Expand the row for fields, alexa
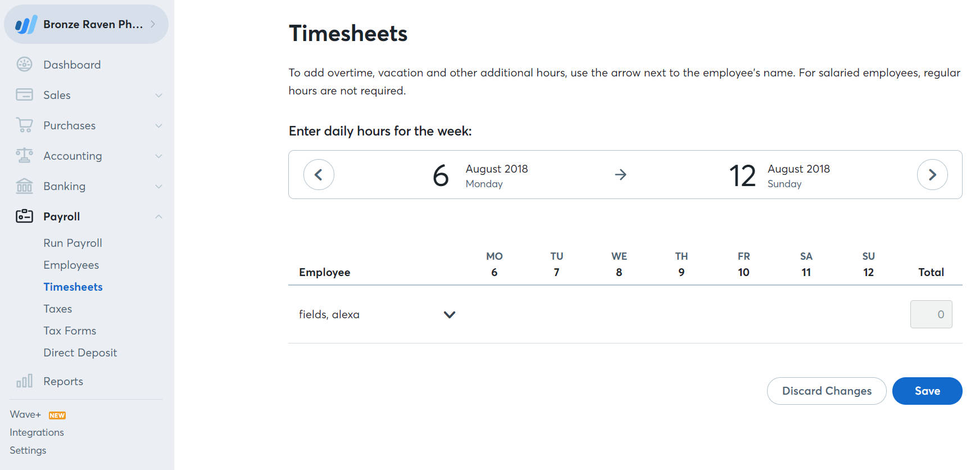The width and height of the screenshot is (980, 470). (x=449, y=315)
